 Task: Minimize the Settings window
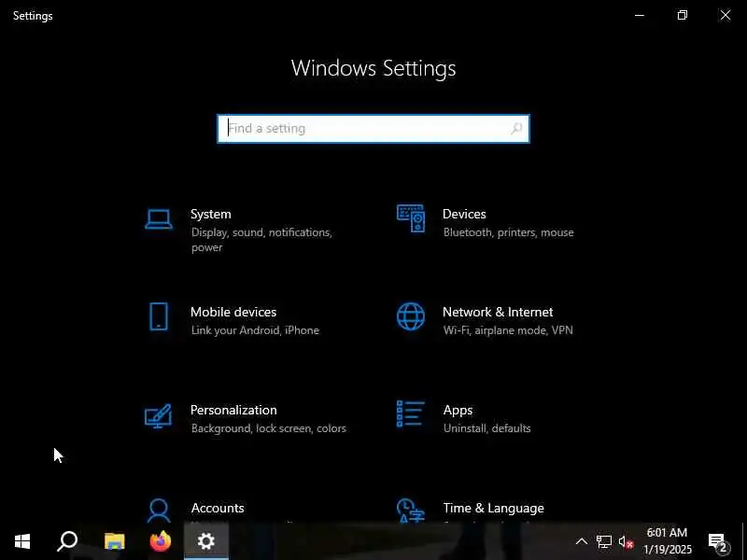pos(640,15)
